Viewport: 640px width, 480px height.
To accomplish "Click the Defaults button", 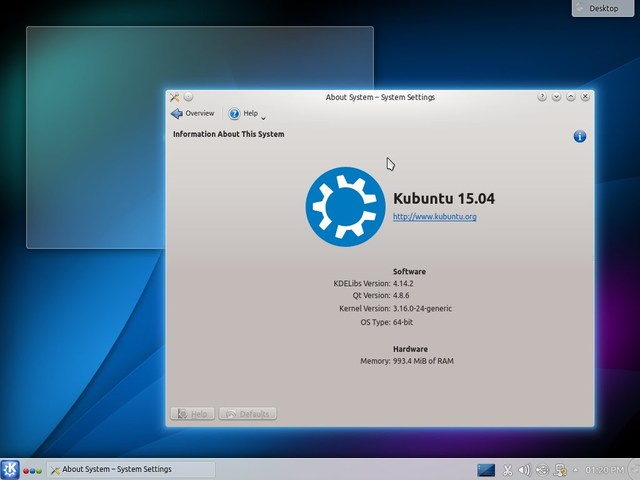I will click(x=247, y=413).
